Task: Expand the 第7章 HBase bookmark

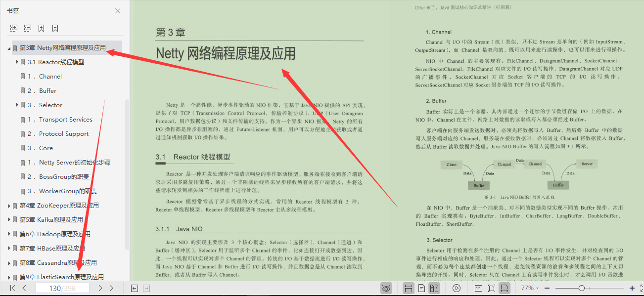Action: tap(9, 249)
